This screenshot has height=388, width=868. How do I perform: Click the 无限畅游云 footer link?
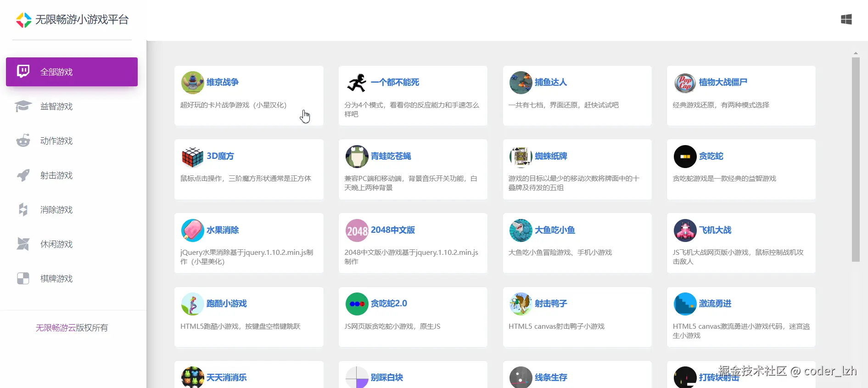click(x=56, y=328)
